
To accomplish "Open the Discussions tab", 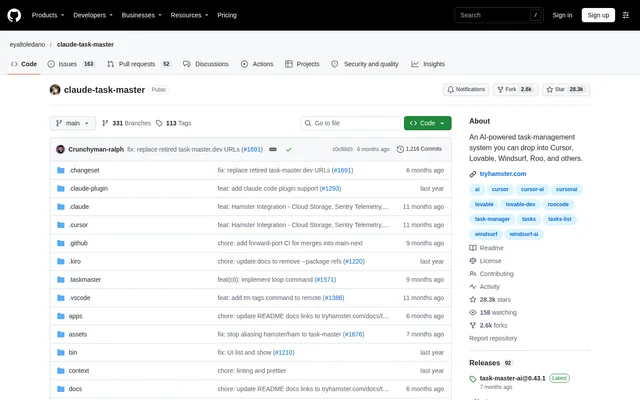I will [206, 64].
